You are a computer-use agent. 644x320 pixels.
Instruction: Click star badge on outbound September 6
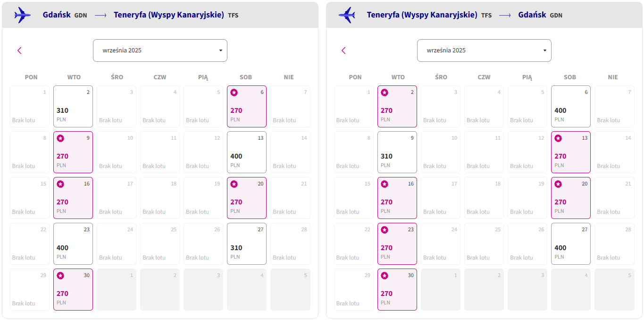[x=234, y=93]
